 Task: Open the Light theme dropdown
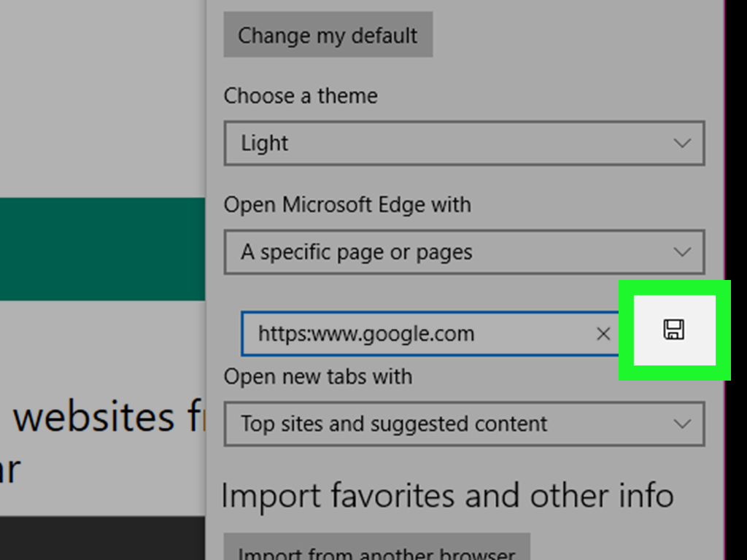point(464,144)
